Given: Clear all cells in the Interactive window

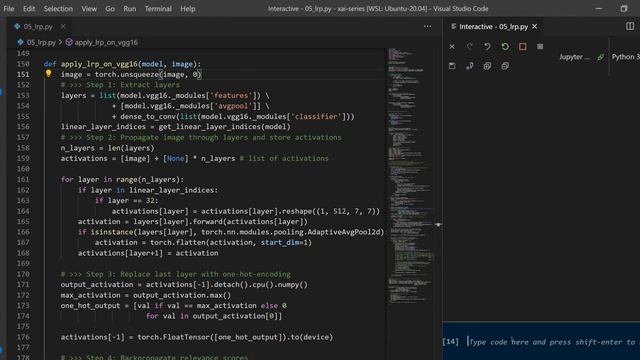Looking at the screenshot, I should (452, 47).
